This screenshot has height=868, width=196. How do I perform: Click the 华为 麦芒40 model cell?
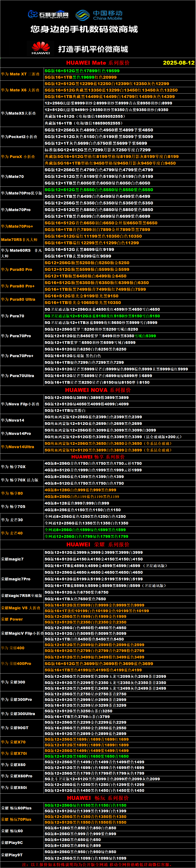pos(22,533)
